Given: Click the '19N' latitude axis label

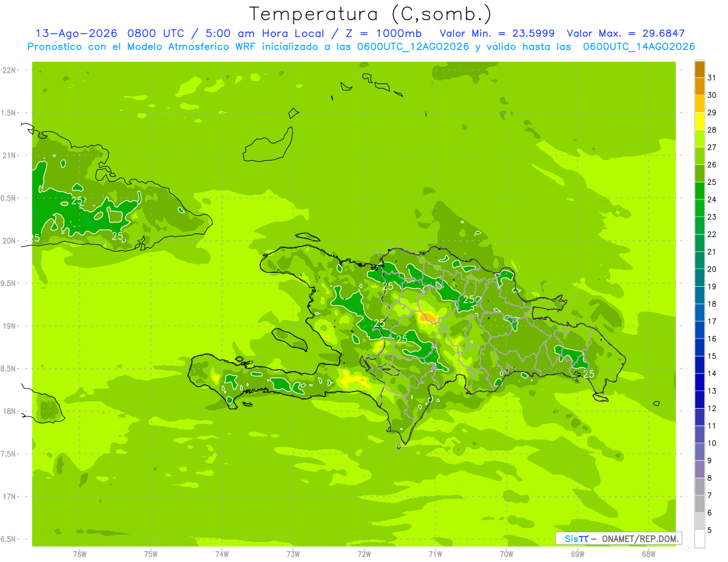Looking at the screenshot, I should pyautogui.click(x=8, y=326).
